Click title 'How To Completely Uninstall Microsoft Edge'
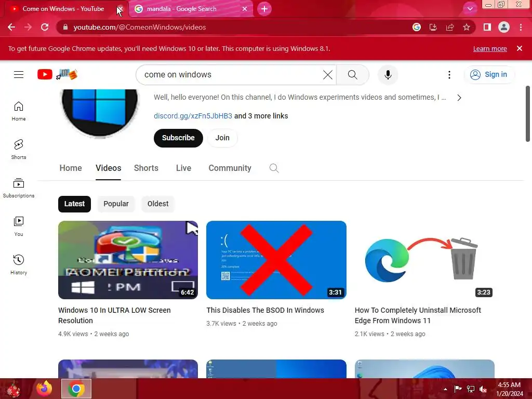Screen dimensions: 532x399 pos(418,315)
